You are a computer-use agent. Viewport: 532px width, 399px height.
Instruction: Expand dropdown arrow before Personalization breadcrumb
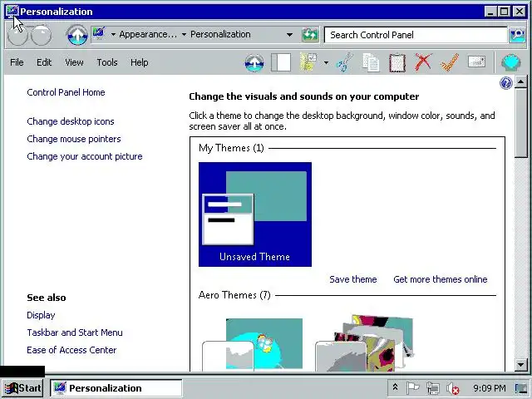(184, 35)
